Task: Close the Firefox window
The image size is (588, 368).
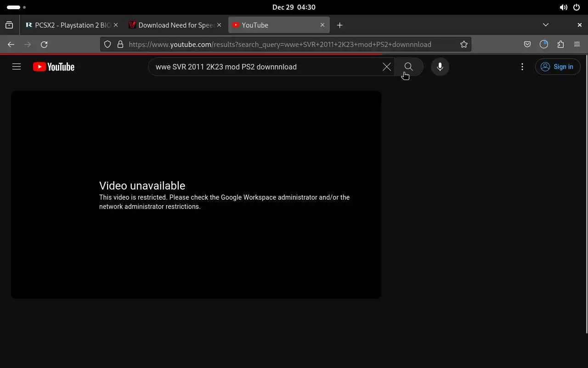Action: click(580, 25)
